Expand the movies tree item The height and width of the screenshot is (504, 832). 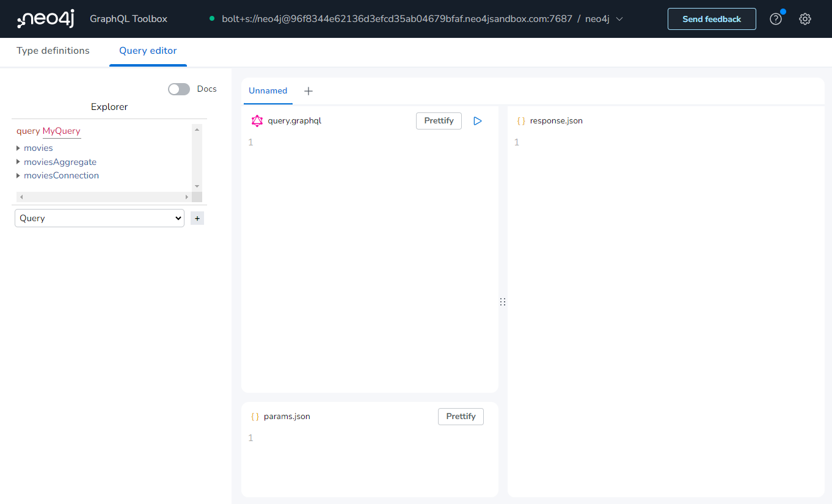pos(18,148)
